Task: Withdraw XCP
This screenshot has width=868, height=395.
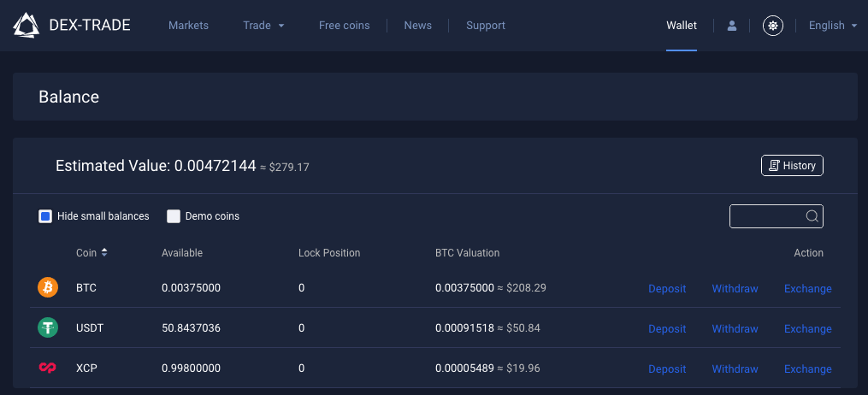Action: pyautogui.click(x=735, y=369)
